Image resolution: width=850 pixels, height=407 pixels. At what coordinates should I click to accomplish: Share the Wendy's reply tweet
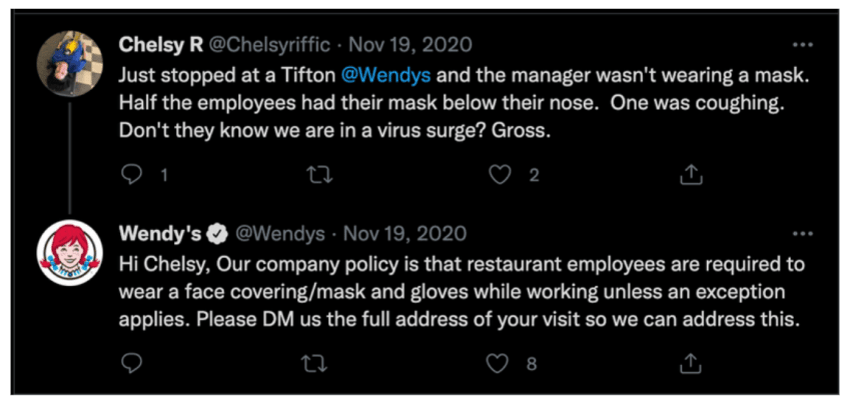pyautogui.click(x=691, y=363)
